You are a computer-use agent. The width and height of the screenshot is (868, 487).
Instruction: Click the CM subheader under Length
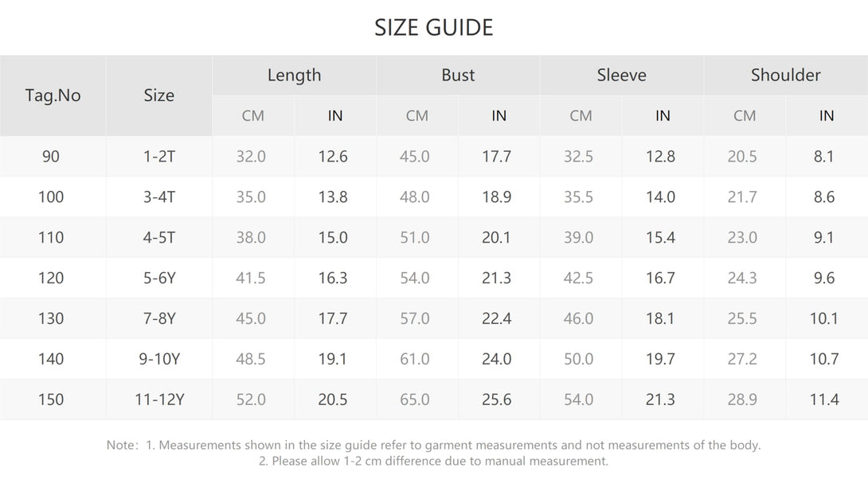252,116
